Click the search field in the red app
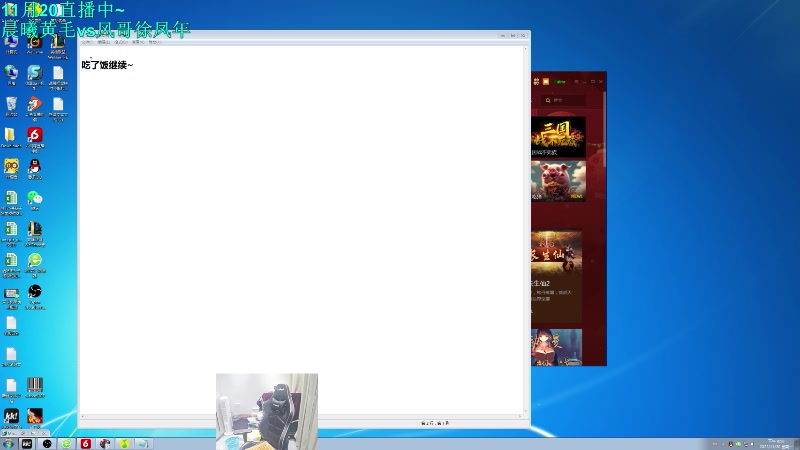 tap(564, 100)
